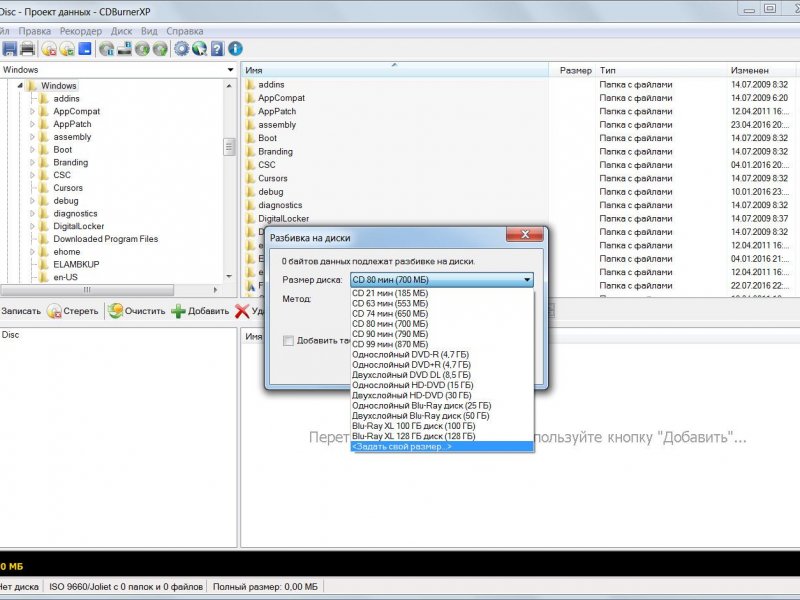
Task: Click the Записать button
Action: pyautogui.click(x=20, y=311)
